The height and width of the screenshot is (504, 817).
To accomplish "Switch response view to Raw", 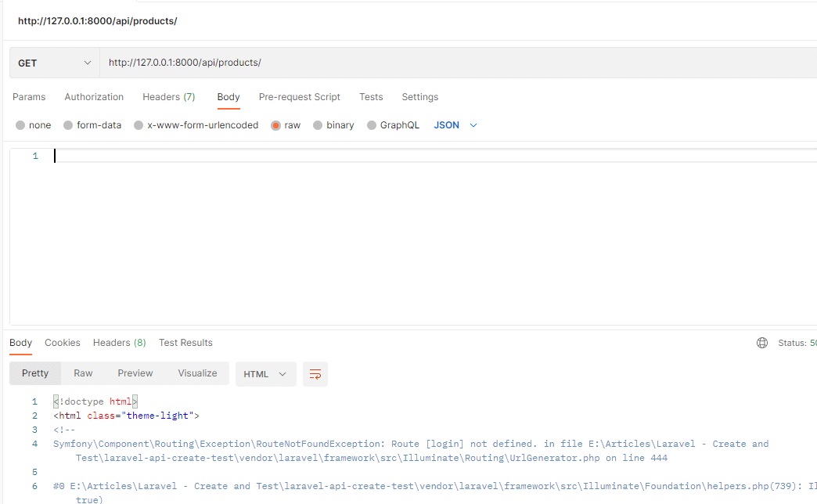I will pos(83,373).
